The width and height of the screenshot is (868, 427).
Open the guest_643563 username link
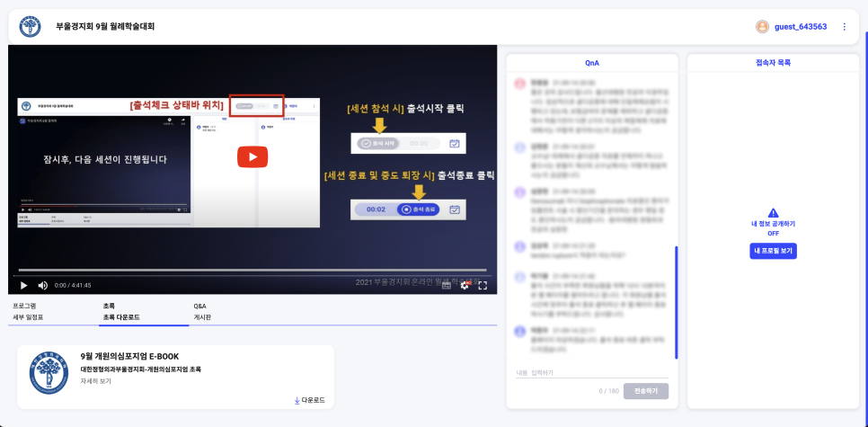click(801, 27)
